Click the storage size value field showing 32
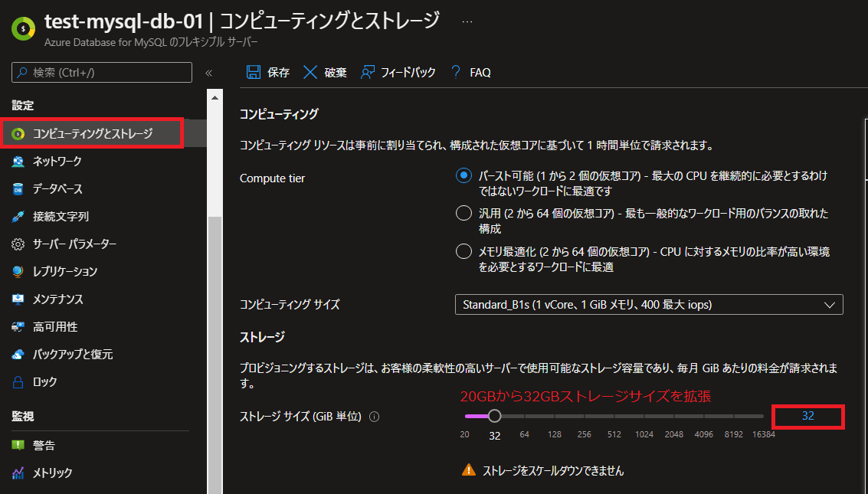This screenshot has width=868, height=494. click(807, 416)
